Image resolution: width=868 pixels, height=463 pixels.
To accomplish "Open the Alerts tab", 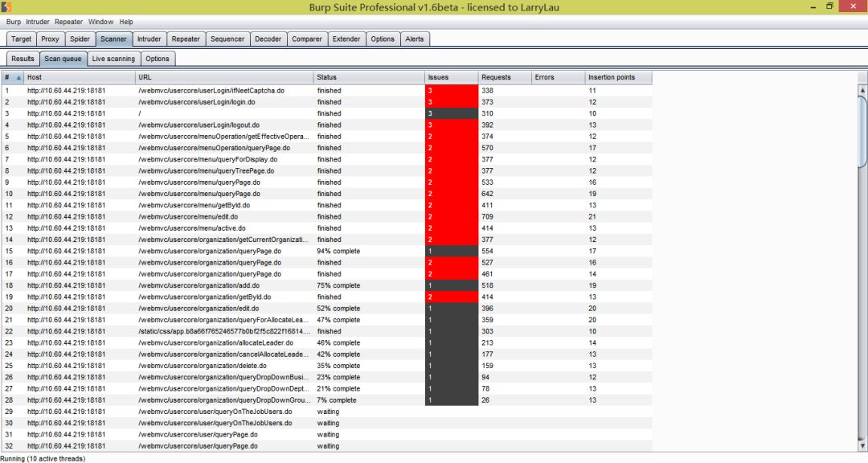I will click(414, 39).
